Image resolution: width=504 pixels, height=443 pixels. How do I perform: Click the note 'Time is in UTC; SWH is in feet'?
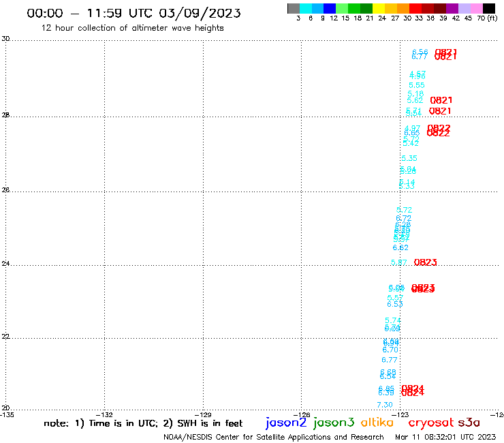point(143,423)
